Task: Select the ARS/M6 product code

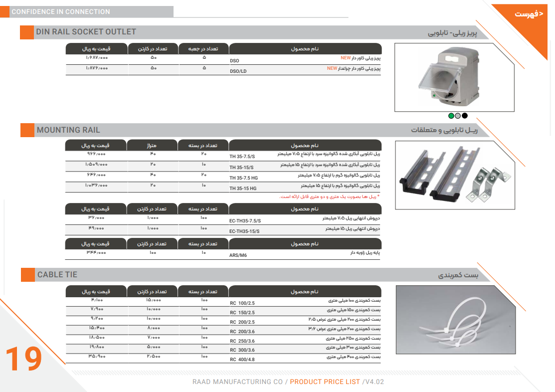Action: pyautogui.click(x=238, y=255)
